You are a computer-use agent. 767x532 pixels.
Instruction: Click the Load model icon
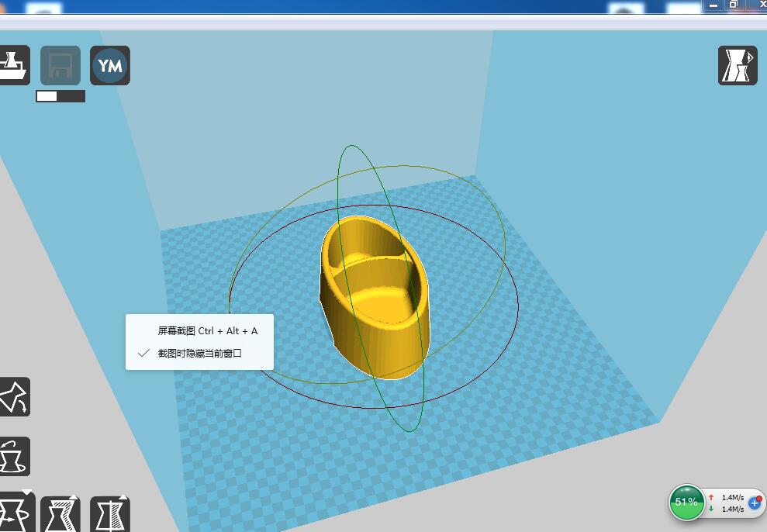[14, 65]
